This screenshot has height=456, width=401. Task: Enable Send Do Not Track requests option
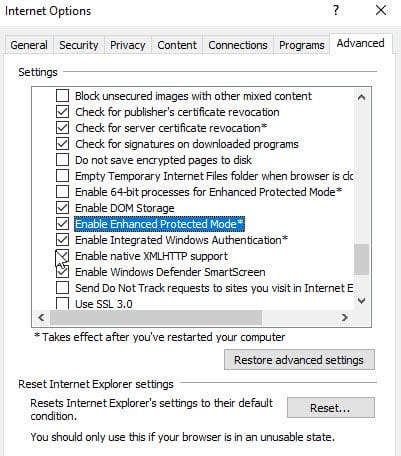click(62, 288)
